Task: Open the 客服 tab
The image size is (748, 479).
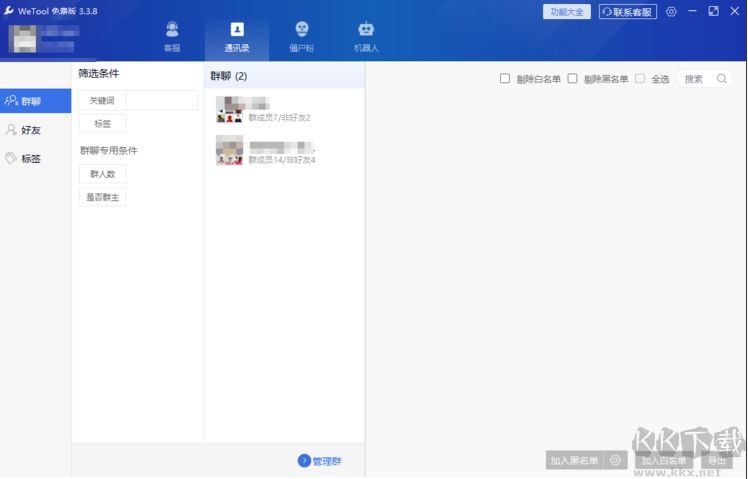Action: 172,37
